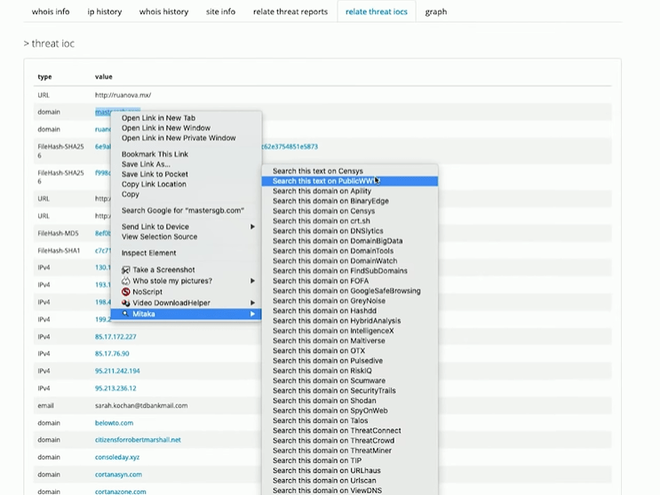
Task: Select the relate threat iocs tab
Action: tap(376, 12)
